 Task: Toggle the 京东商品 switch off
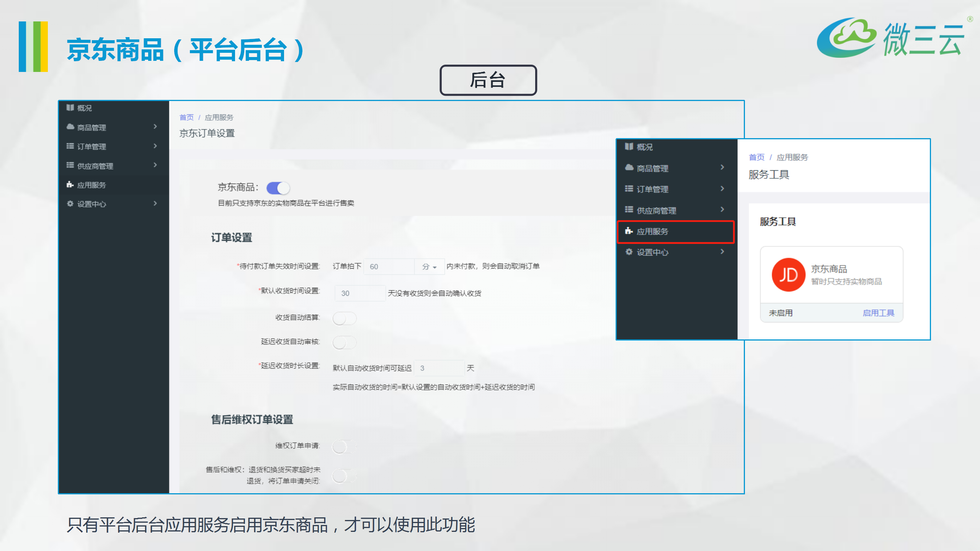coord(278,188)
